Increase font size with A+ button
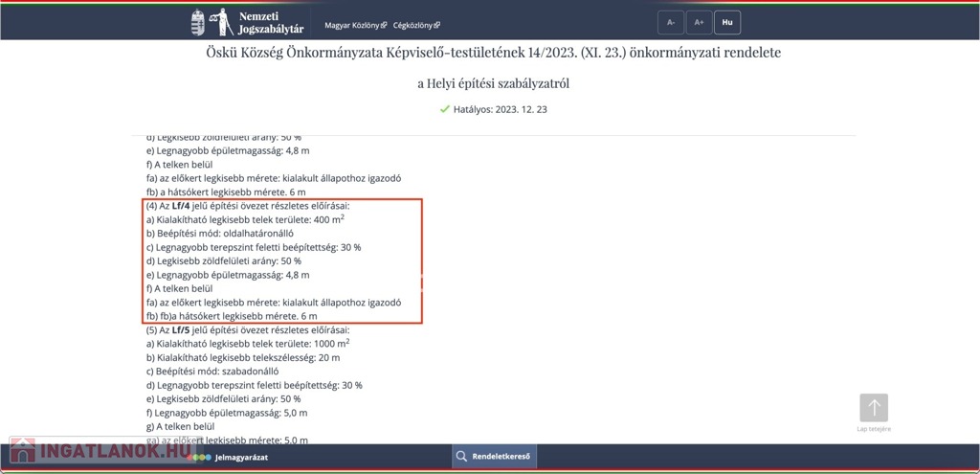Screen dimensions: 980x474 point(699,22)
